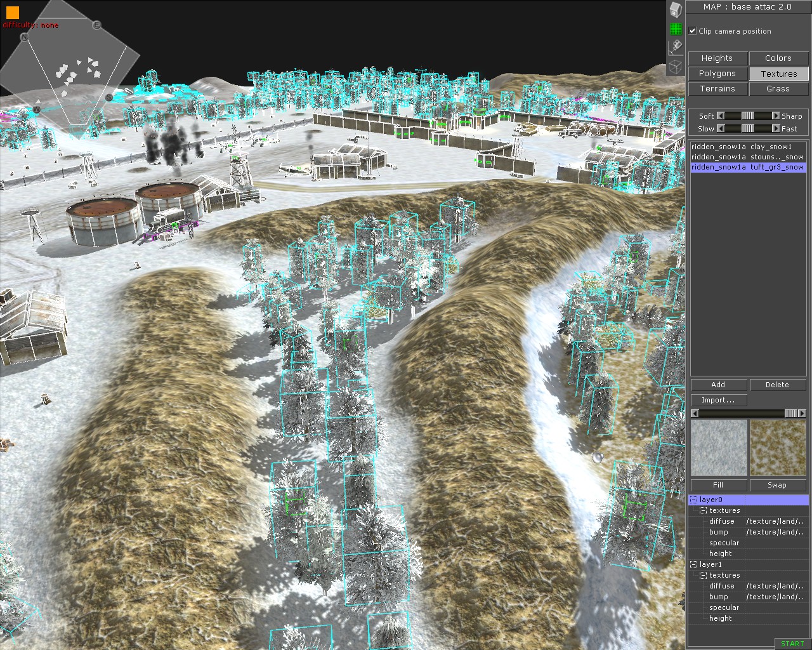Viewport: 812px width, 650px height.
Task: Click the Import... button
Action: (718, 400)
